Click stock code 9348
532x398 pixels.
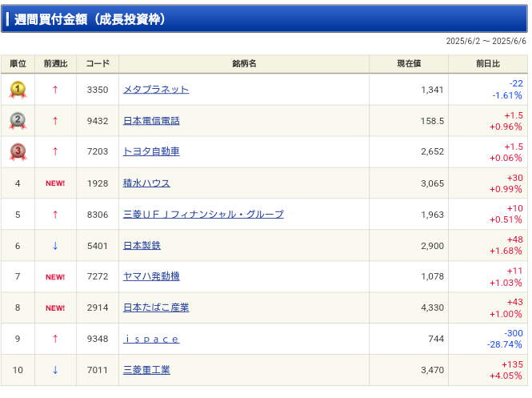pyautogui.click(x=98, y=340)
